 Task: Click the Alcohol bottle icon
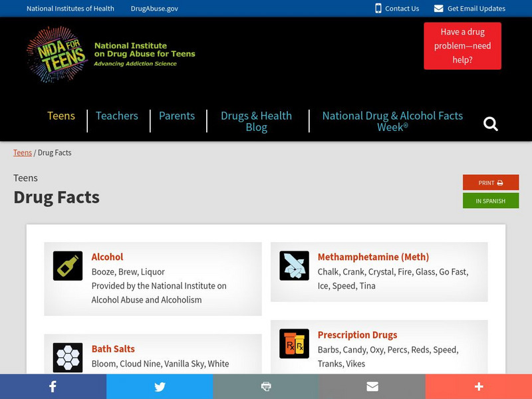[x=68, y=266]
